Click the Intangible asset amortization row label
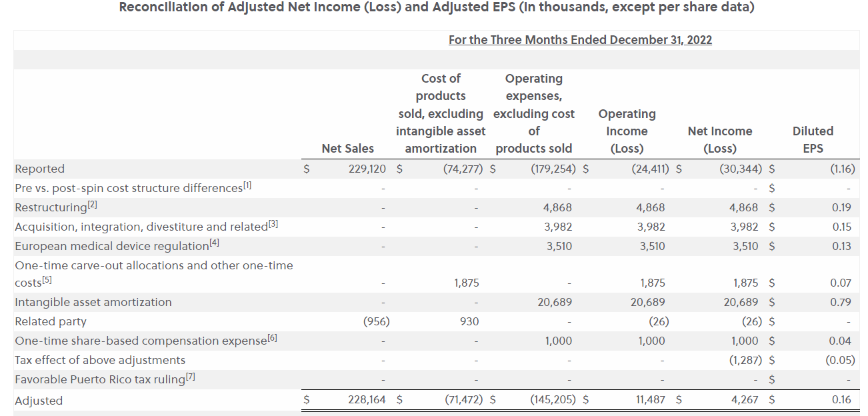The height and width of the screenshot is (416, 868). tap(93, 302)
